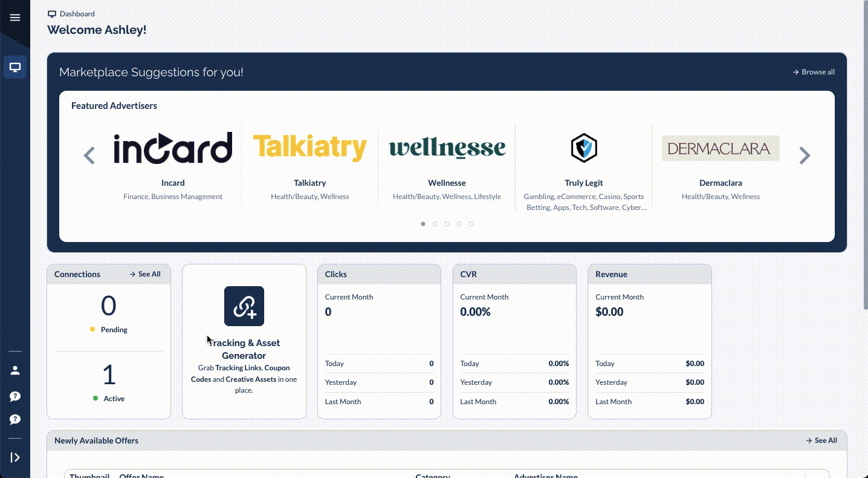Expand the sidebar with the arrow-bar icon
Image resolution: width=868 pixels, height=478 pixels.
pyautogui.click(x=15, y=457)
